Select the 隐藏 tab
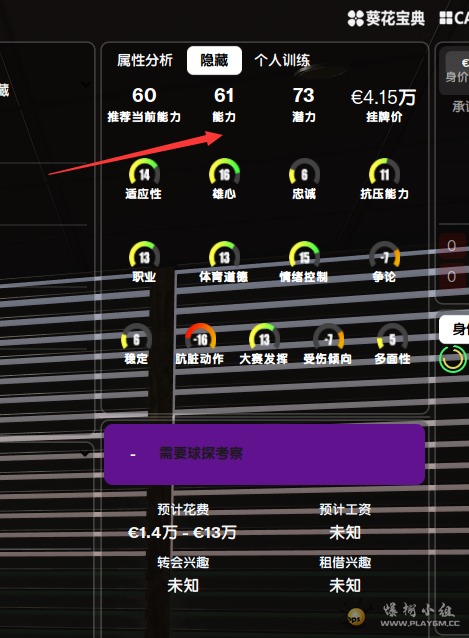469x638 pixels. (214, 60)
